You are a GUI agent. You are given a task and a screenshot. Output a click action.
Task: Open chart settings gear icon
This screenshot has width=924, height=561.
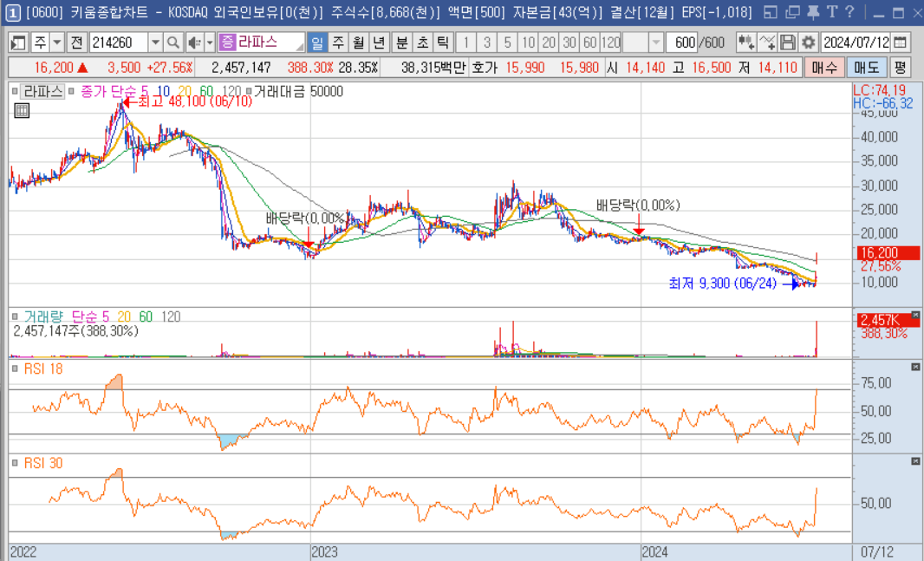click(x=809, y=42)
